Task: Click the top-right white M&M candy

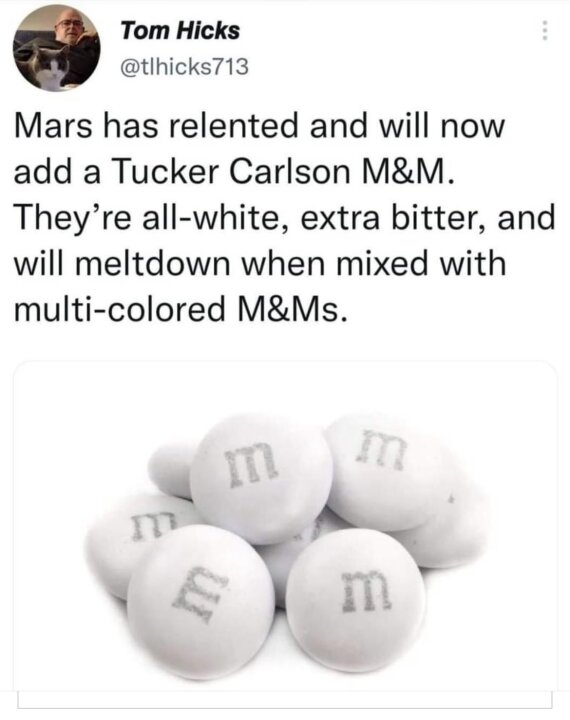Action: [x=388, y=472]
